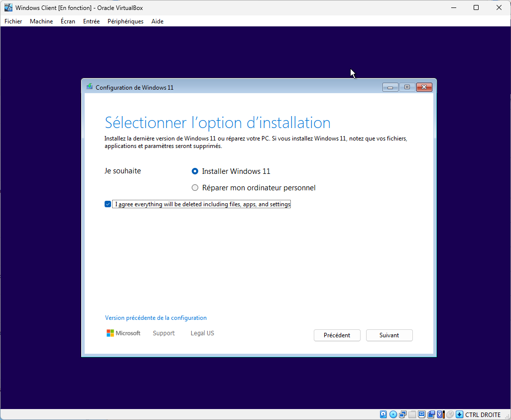Select the Installer Windows 11 radio option
The image size is (511, 420).
pos(195,171)
